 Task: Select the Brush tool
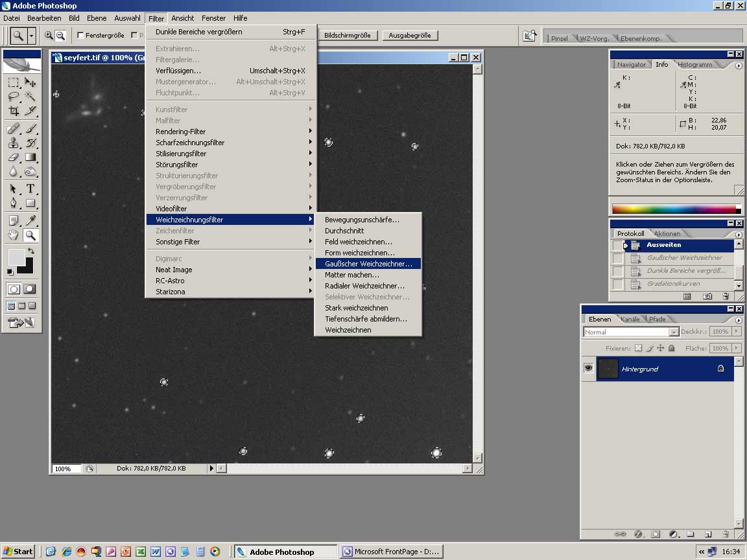click(30, 128)
